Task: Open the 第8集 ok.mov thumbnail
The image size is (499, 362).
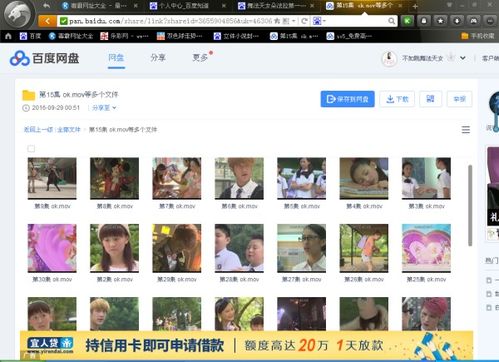Action: tap(114, 178)
